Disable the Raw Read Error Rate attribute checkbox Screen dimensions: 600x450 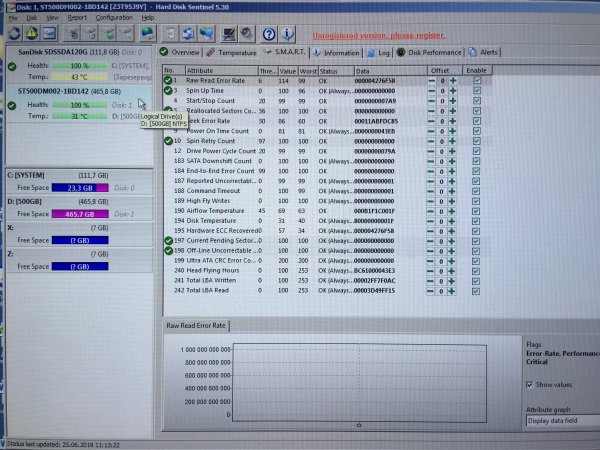[x=477, y=81]
